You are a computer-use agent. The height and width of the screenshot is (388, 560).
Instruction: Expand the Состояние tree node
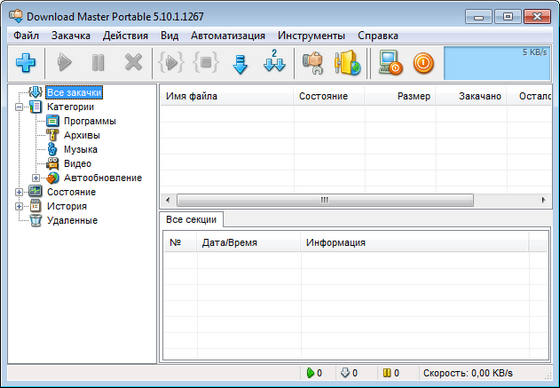coord(19,192)
